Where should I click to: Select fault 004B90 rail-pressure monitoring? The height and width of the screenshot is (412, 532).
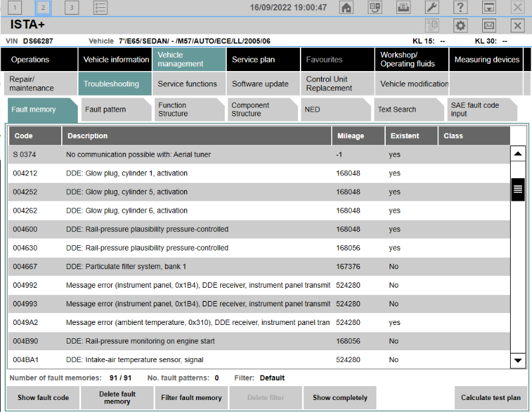coord(259,341)
